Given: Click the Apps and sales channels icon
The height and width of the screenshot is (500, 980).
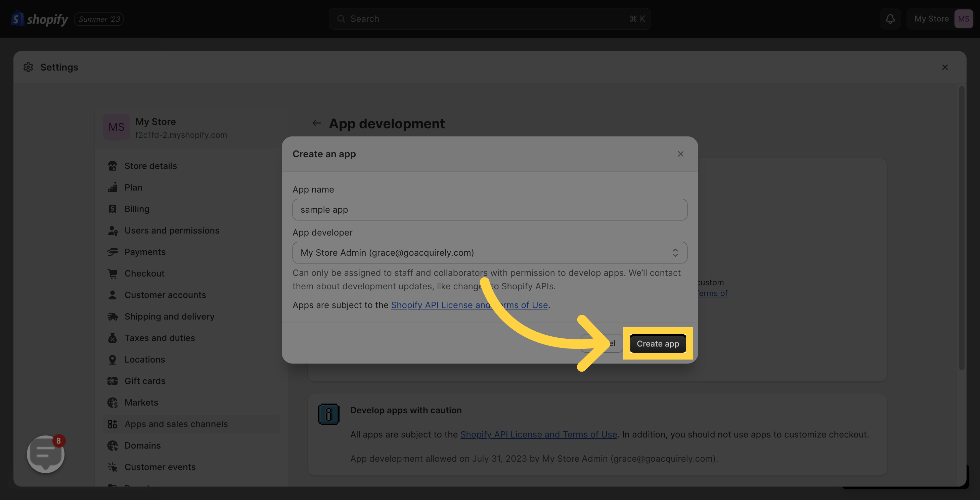Looking at the screenshot, I should 113,424.
